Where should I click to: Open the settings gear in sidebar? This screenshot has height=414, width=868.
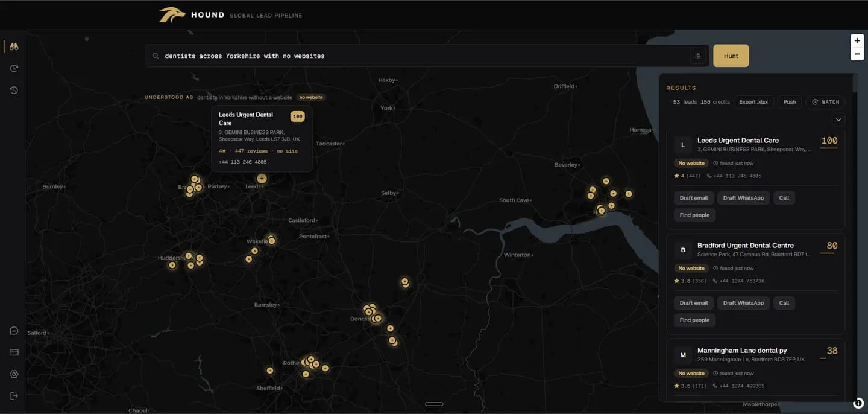tap(14, 374)
